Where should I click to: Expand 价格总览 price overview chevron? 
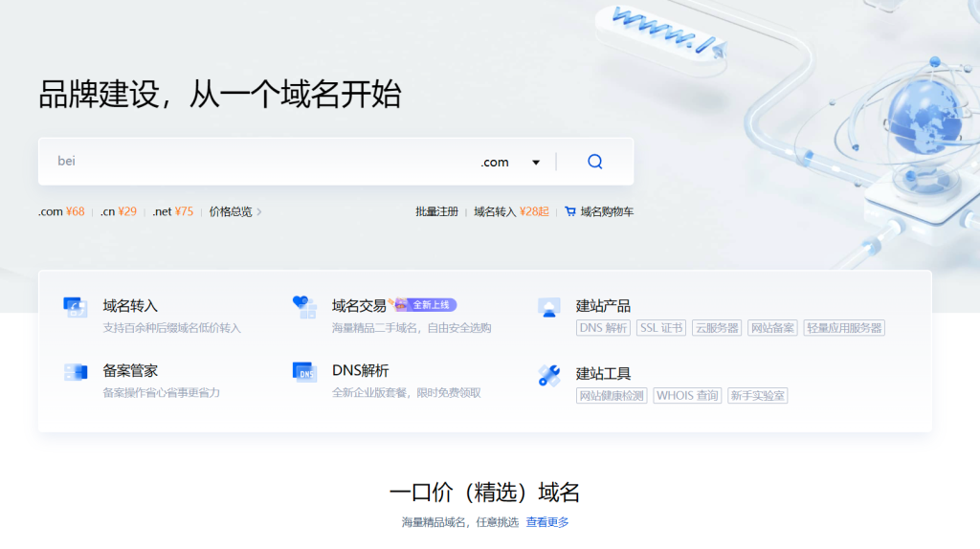[x=259, y=212]
